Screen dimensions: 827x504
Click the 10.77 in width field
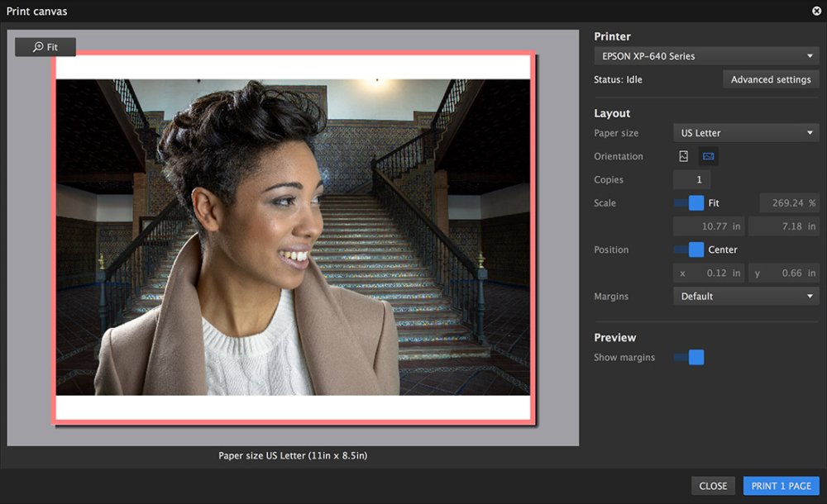[x=709, y=226]
